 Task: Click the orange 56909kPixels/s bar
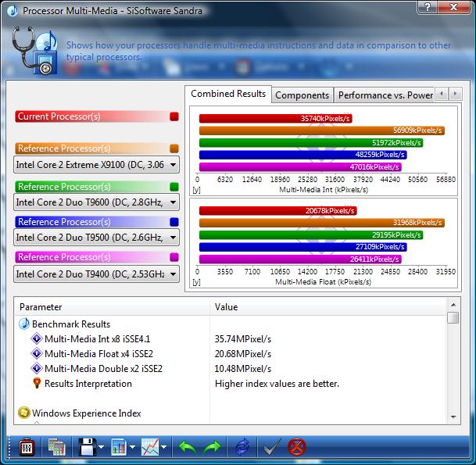[322, 131]
